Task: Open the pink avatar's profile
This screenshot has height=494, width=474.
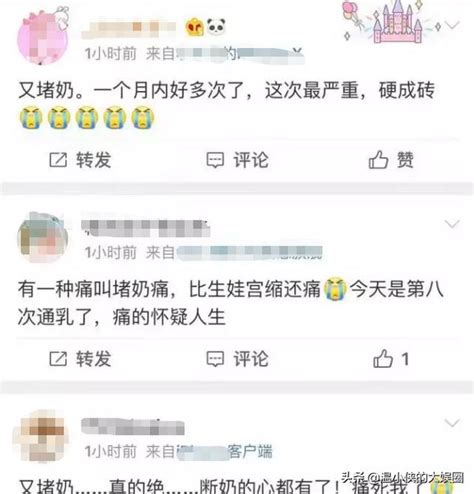Action: (44, 36)
